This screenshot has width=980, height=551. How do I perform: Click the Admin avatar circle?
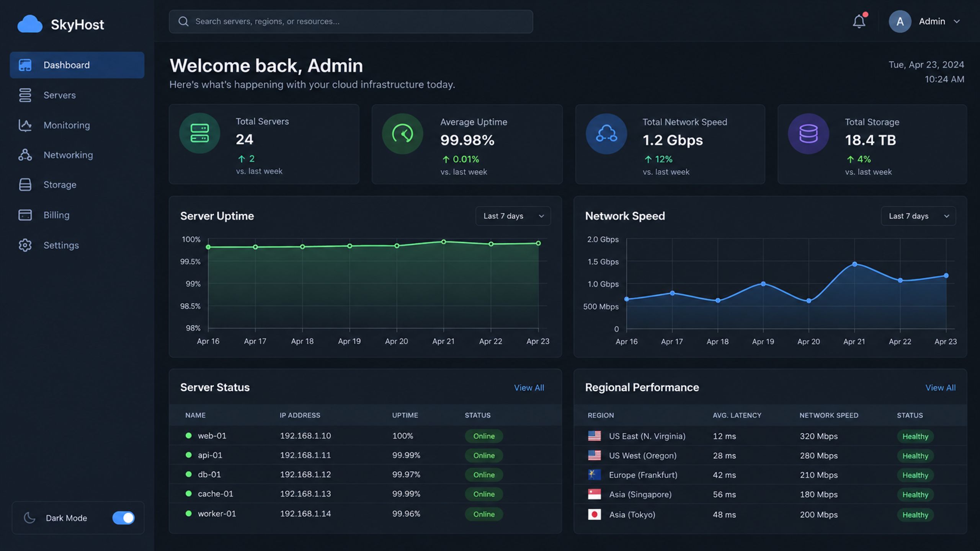pos(900,21)
